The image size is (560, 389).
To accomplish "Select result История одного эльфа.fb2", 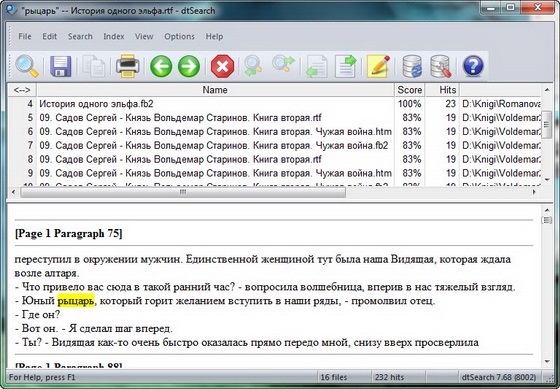I will (96, 104).
